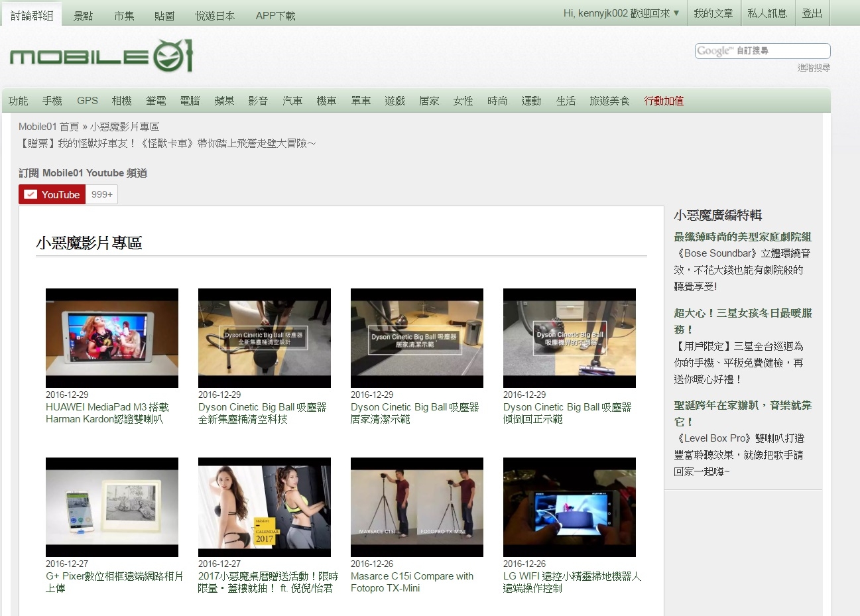Open the 蘋果 category menu
Image resolution: width=860 pixels, height=616 pixels.
225,101
